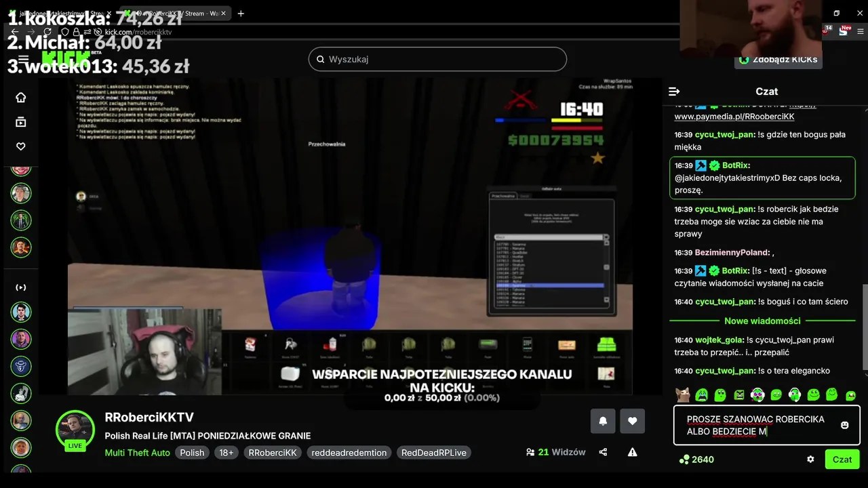Click the 2640 channel points value
868x488 pixels.
(703, 460)
